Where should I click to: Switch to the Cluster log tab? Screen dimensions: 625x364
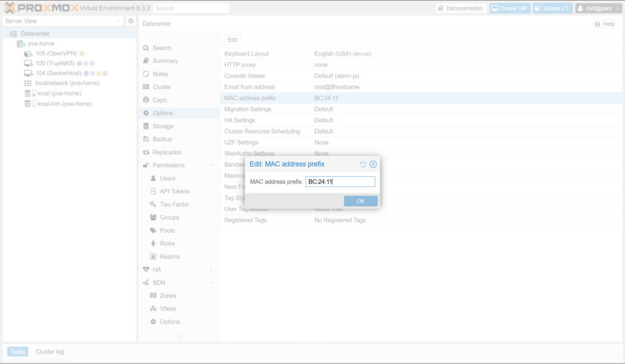(x=49, y=352)
